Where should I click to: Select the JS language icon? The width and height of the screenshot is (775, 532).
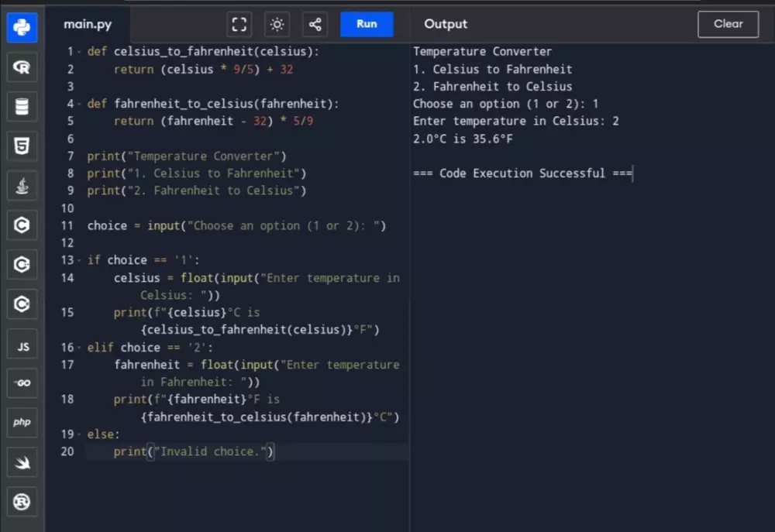pyautogui.click(x=22, y=345)
